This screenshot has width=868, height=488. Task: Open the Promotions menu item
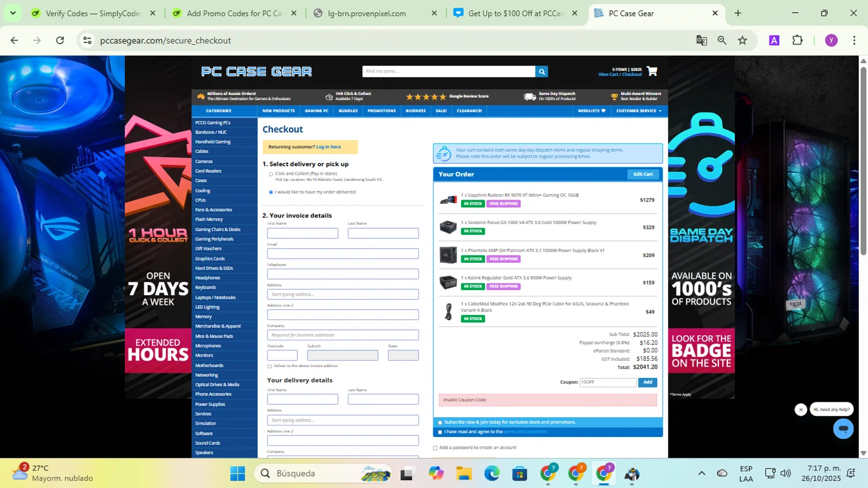point(381,111)
